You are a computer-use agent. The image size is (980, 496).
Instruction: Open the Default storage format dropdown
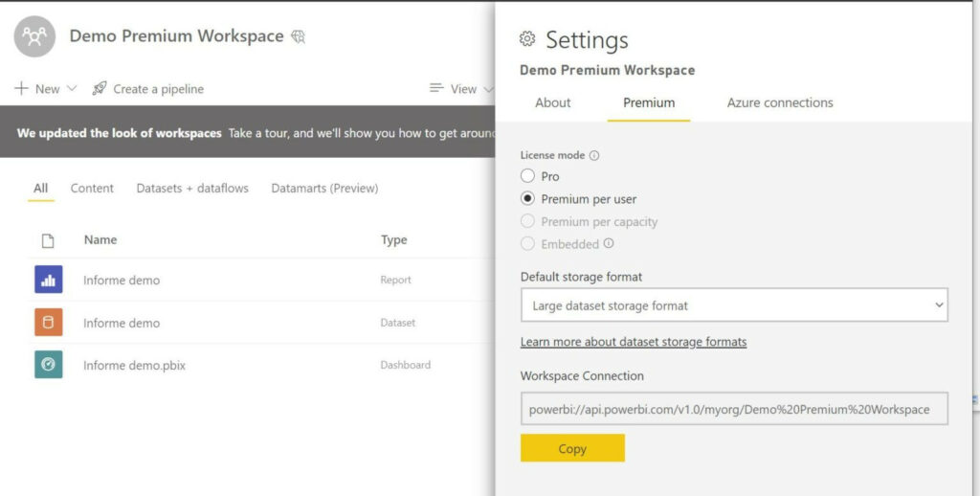734,305
